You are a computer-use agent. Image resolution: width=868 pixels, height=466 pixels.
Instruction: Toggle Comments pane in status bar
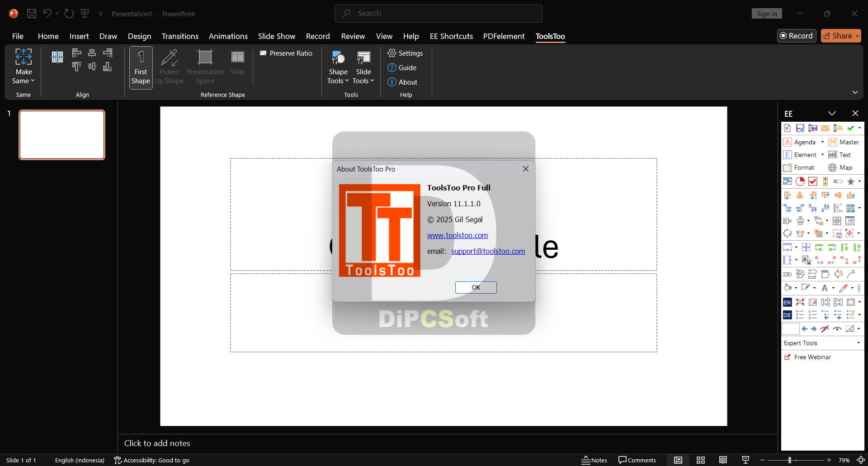[x=637, y=460]
